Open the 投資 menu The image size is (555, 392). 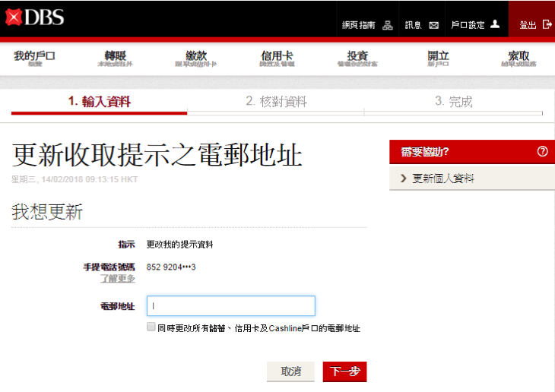point(357,58)
